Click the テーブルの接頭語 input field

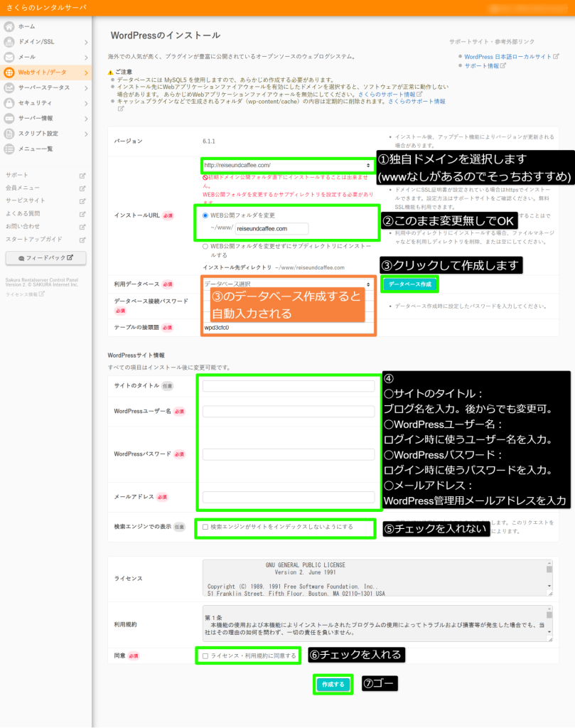(x=288, y=328)
